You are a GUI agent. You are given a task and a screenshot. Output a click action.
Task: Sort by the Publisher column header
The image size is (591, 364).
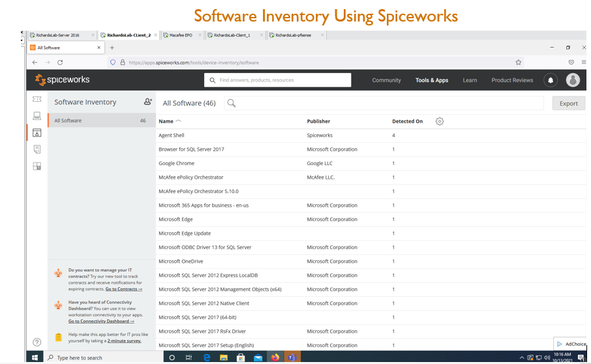318,121
